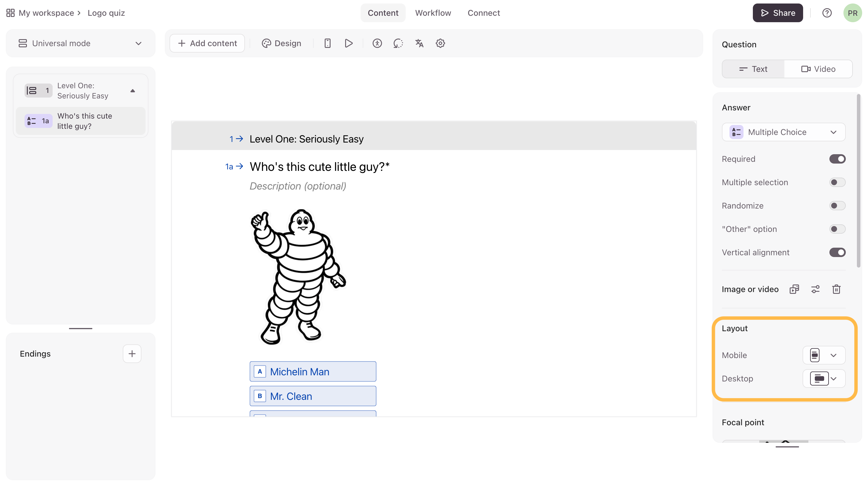Open the Design button

tap(281, 43)
